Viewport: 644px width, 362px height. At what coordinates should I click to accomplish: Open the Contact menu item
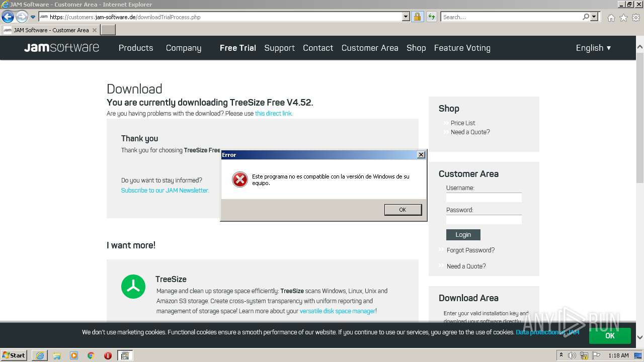click(318, 48)
